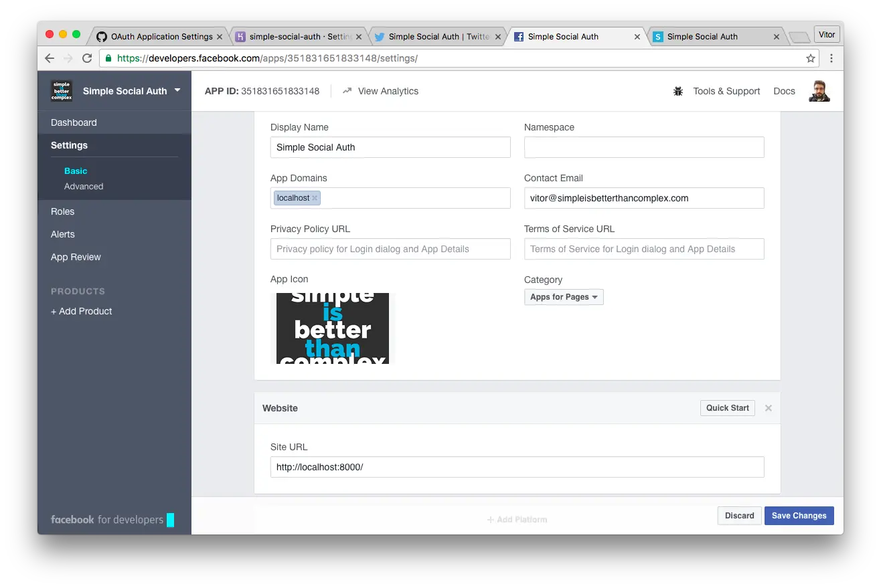Click the Simple Social Auth app logo
The height and width of the screenshot is (588, 881).
(x=62, y=91)
